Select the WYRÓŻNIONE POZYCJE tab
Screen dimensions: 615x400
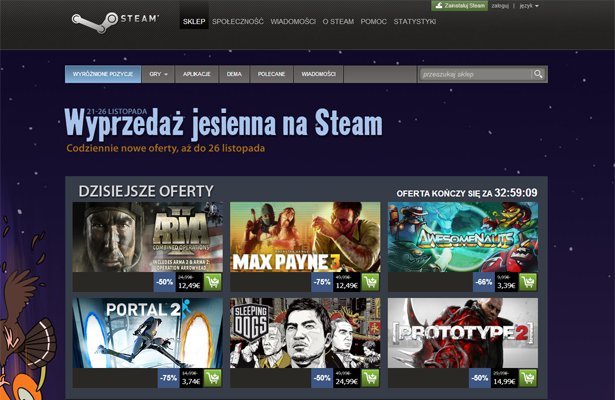click(x=103, y=74)
